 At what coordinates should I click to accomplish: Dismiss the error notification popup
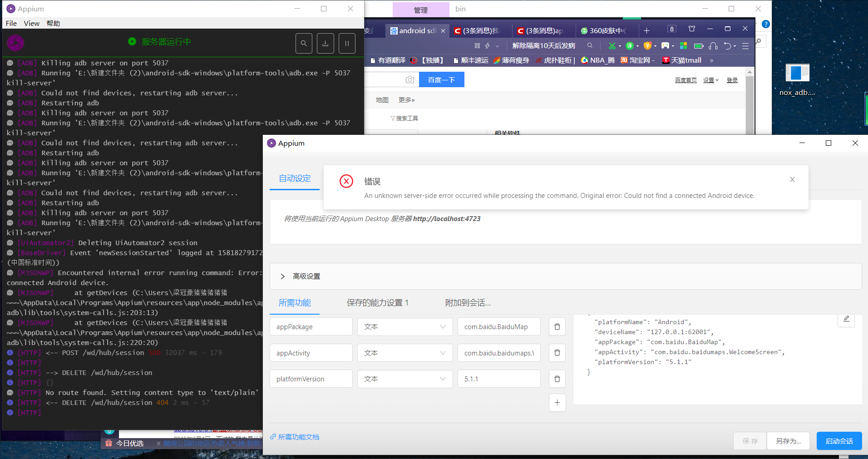point(792,180)
